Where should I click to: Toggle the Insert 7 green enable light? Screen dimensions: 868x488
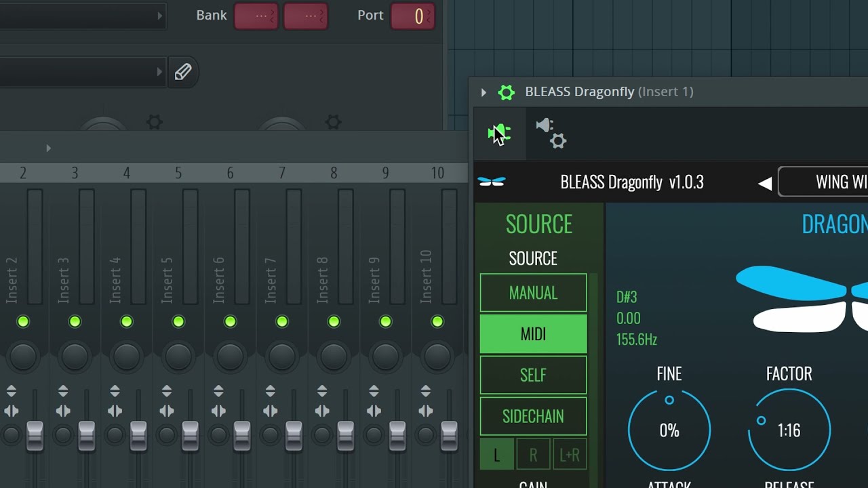pos(282,321)
